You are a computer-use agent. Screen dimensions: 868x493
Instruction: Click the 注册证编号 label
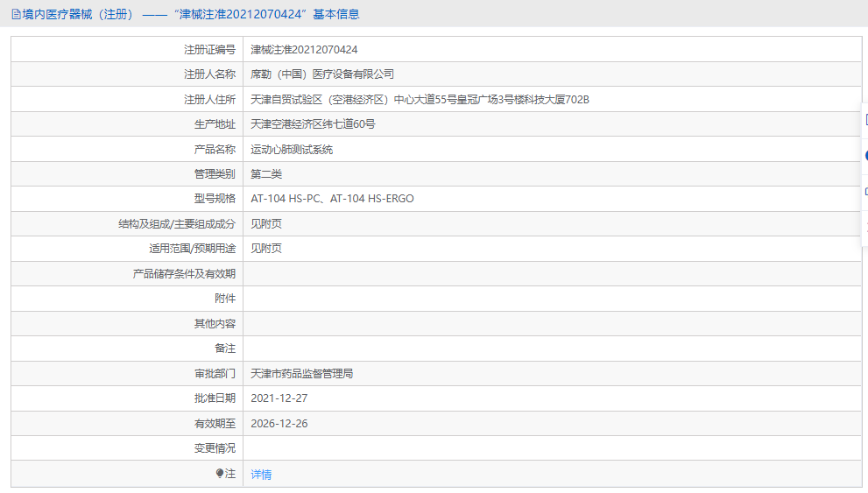pyautogui.click(x=210, y=50)
